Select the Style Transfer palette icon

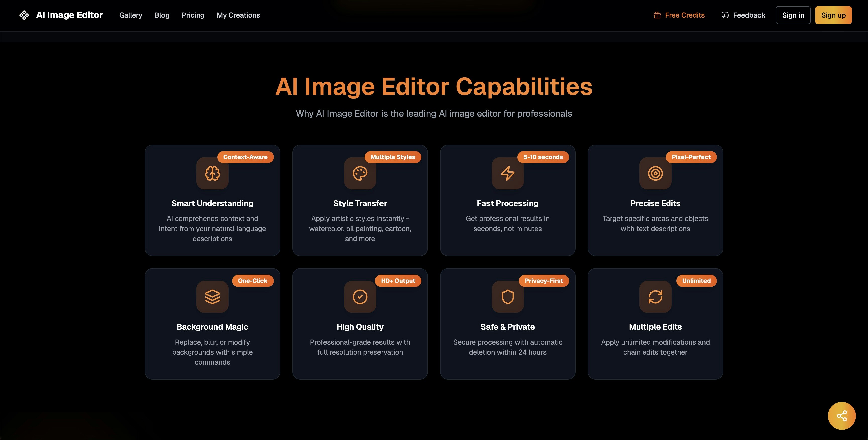click(360, 174)
